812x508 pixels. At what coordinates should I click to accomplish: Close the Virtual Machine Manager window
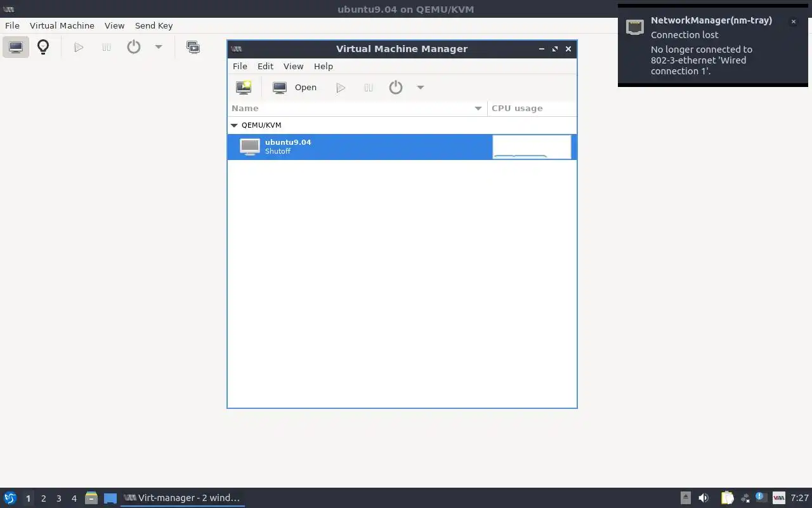coord(568,49)
